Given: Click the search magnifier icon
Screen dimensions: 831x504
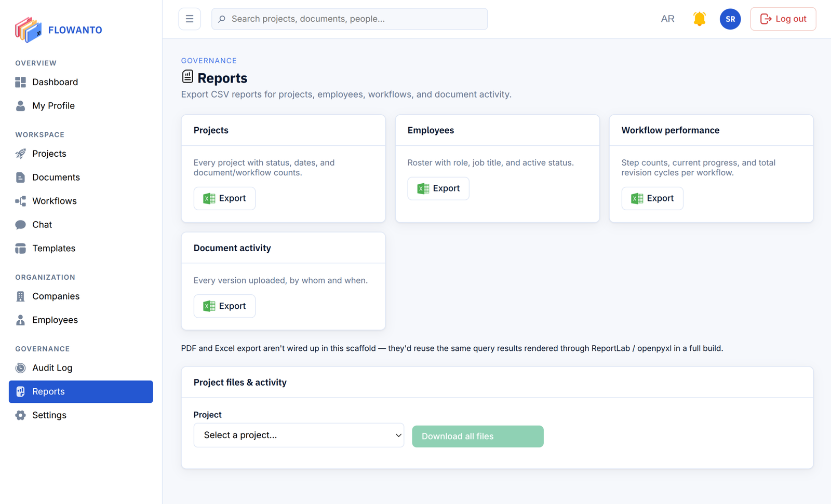Looking at the screenshot, I should click(x=222, y=19).
